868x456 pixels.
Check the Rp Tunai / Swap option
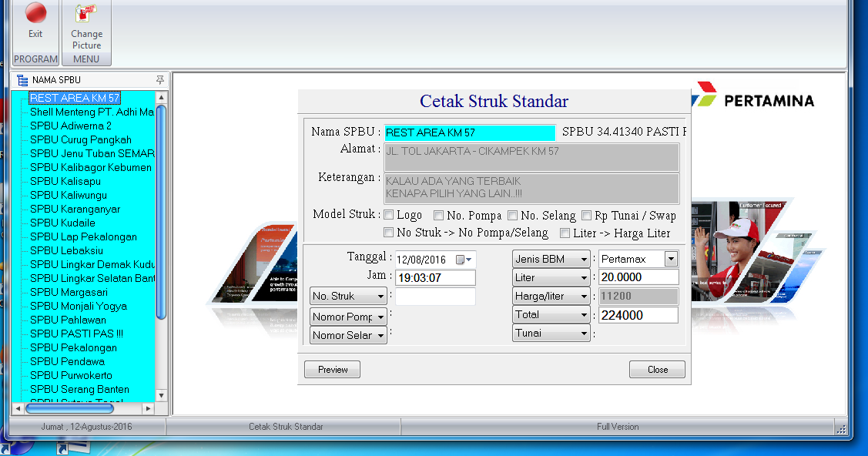click(x=586, y=215)
